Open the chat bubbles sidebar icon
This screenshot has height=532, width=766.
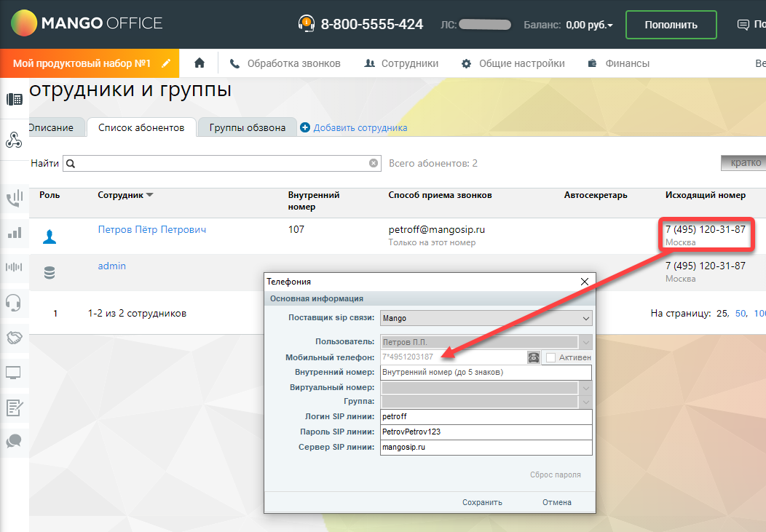pos(13,441)
